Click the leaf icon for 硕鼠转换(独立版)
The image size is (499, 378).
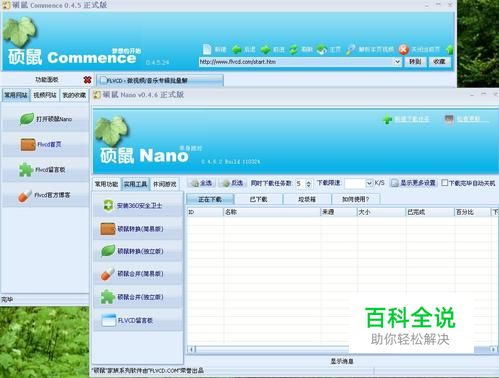click(x=108, y=251)
